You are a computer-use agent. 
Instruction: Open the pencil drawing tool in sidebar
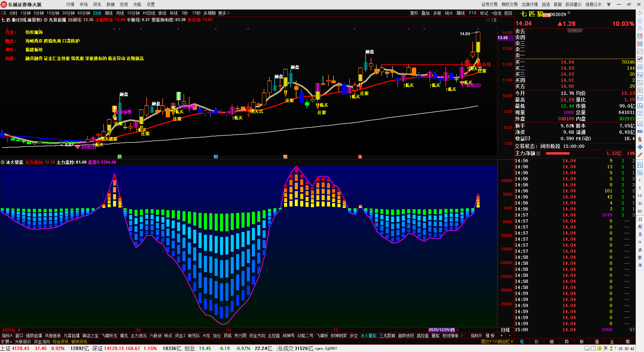(x=640, y=155)
